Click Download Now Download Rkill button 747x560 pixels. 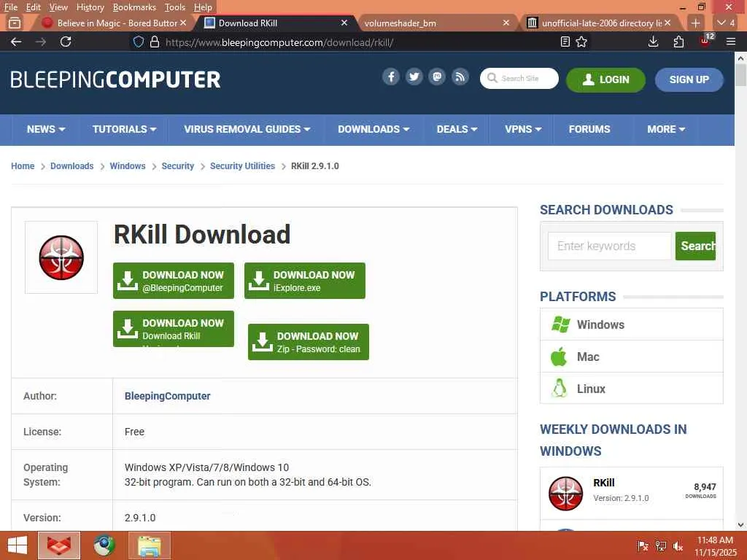[x=174, y=329]
